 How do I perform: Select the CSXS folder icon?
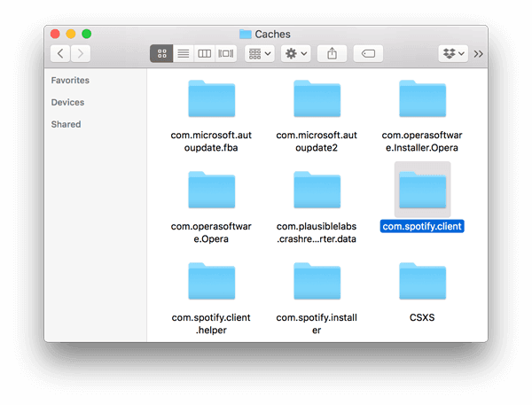tap(422, 281)
